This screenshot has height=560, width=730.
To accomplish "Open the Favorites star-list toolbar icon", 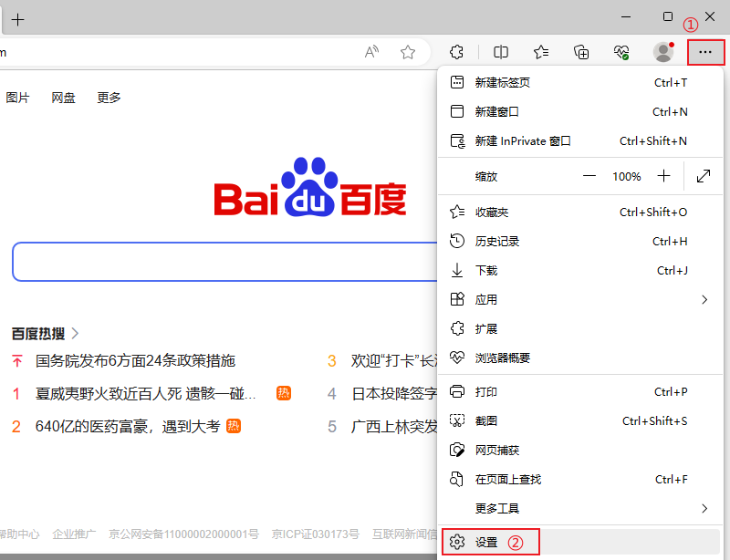I will point(541,52).
